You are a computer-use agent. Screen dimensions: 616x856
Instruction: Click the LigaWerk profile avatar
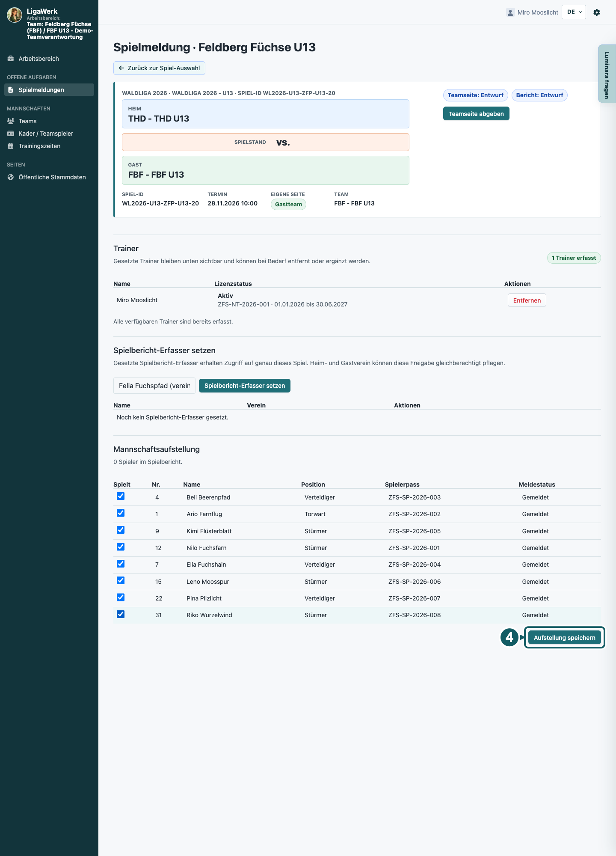[15, 15]
